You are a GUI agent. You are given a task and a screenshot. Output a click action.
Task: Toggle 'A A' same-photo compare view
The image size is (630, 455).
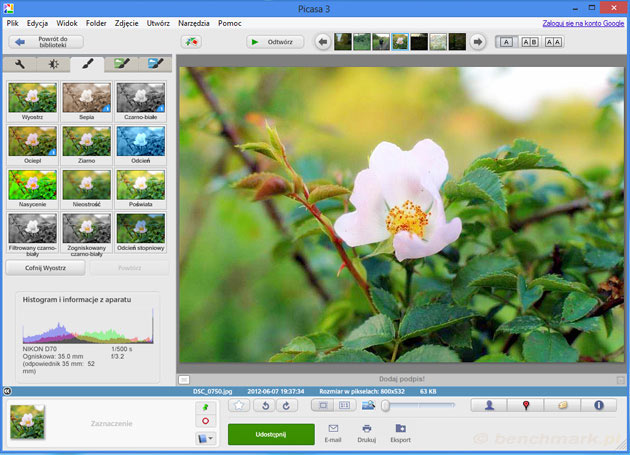tap(553, 42)
